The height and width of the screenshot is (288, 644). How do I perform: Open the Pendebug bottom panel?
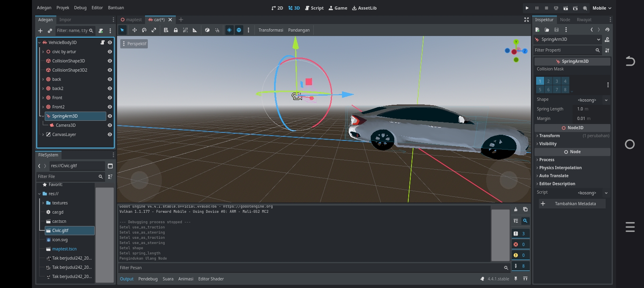click(148, 279)
